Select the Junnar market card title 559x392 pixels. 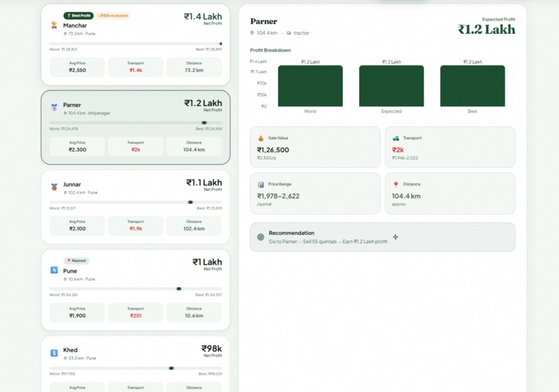click(x=72, y=185)
